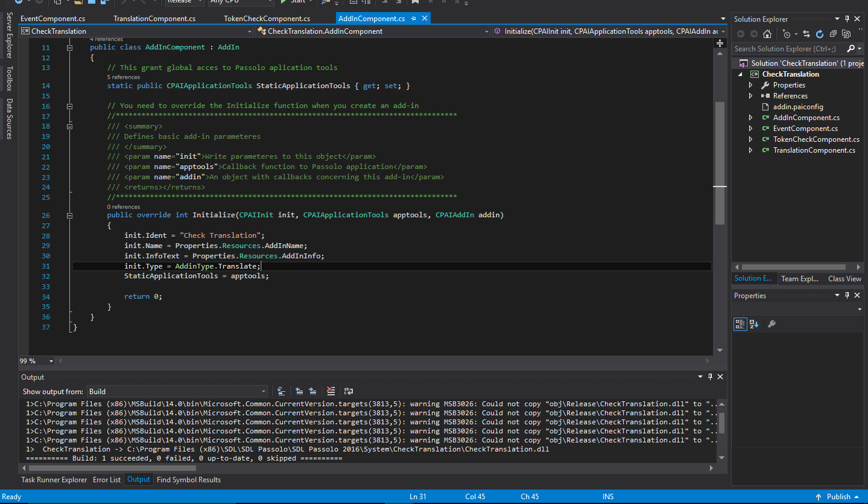This screenshot has height=504, width=868.
Task: Collapse All items in Solution Explorer
Action: tap(833, 34)
